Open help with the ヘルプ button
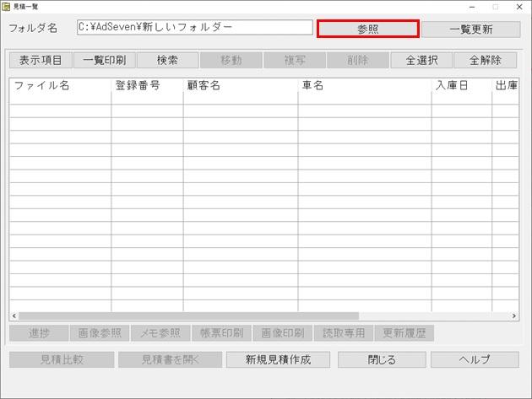 (475, 359)
